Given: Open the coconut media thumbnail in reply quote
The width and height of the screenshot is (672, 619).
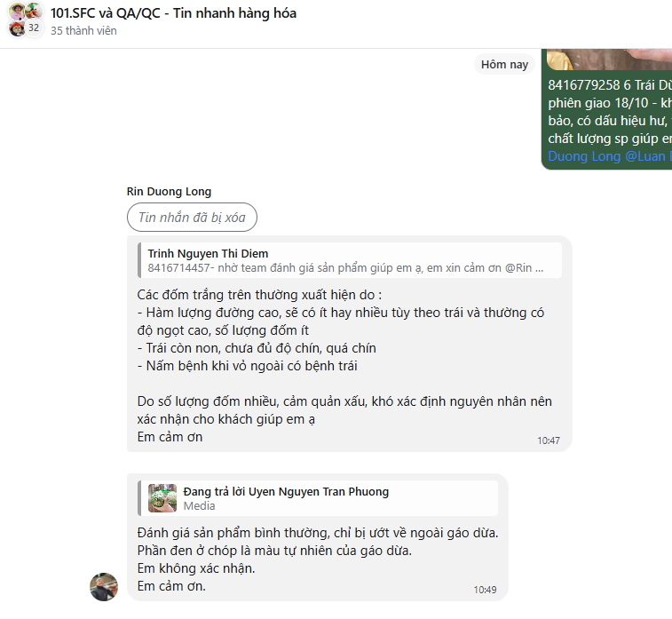Looking at the screenshot, I should pyautogui.click(x=162, y=498).
